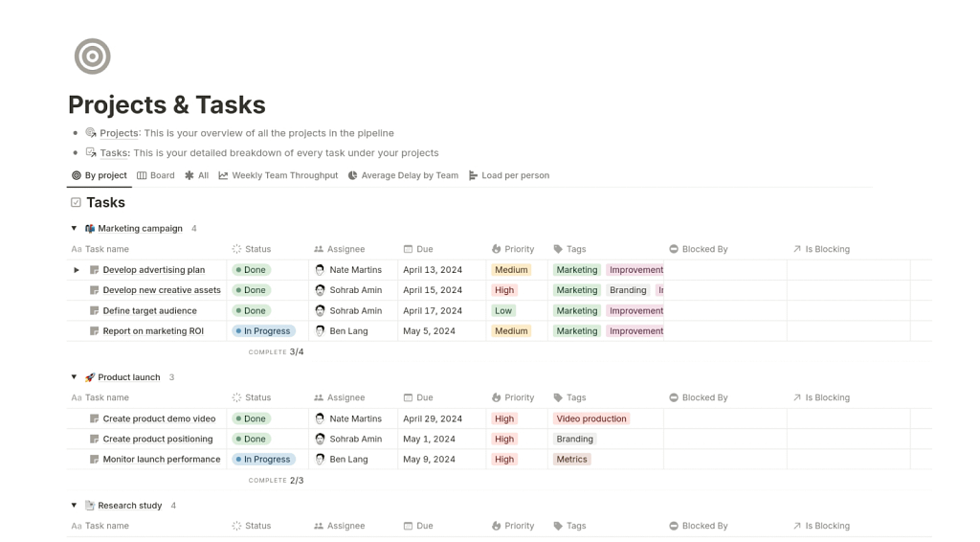Click the Tasks link icon in bullet list
Viewport: 980px width, 542px height.
[91, 152]
